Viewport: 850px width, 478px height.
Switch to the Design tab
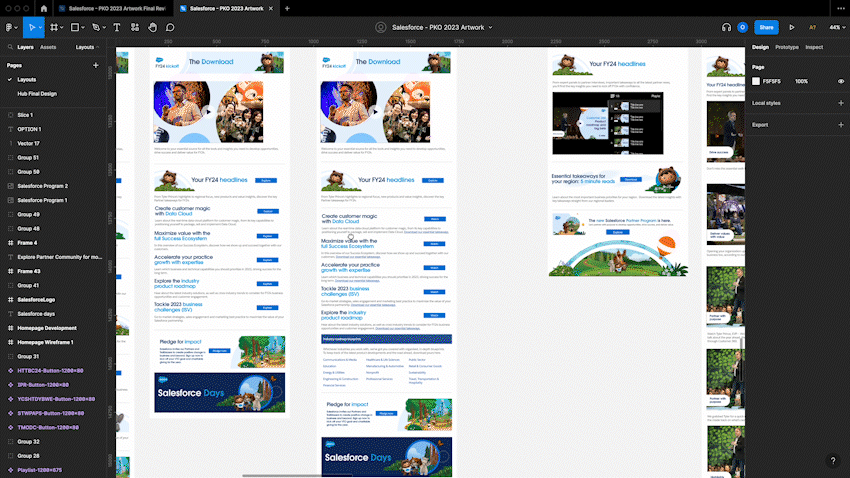(x=760, y=47)
